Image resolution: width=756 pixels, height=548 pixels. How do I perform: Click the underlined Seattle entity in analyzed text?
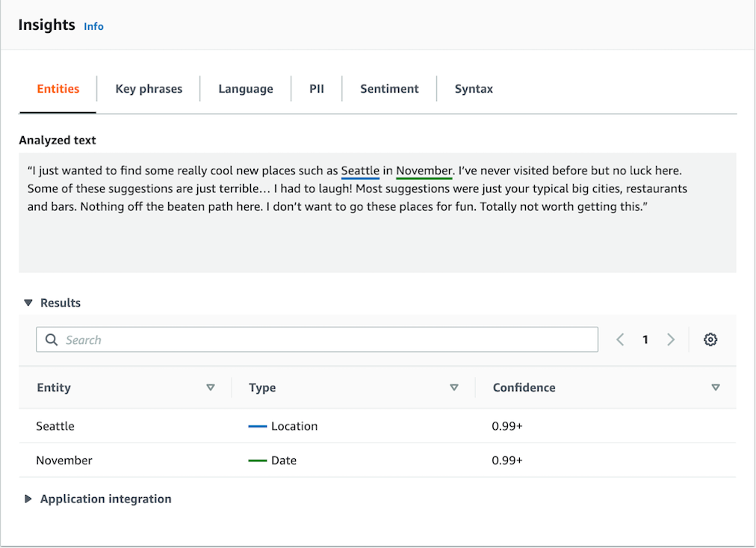(360, 170)
